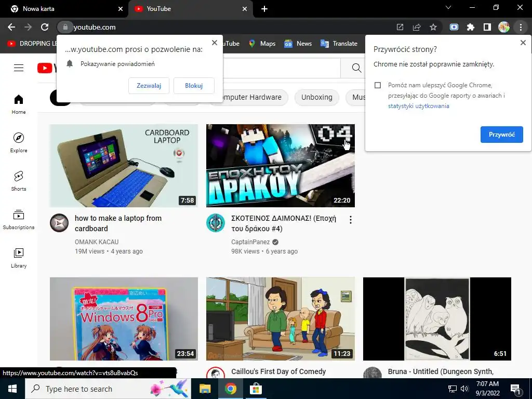The image size is (532, 399).
Task: Go to Home in YouTube sidebar
Action: pos(19,104)
